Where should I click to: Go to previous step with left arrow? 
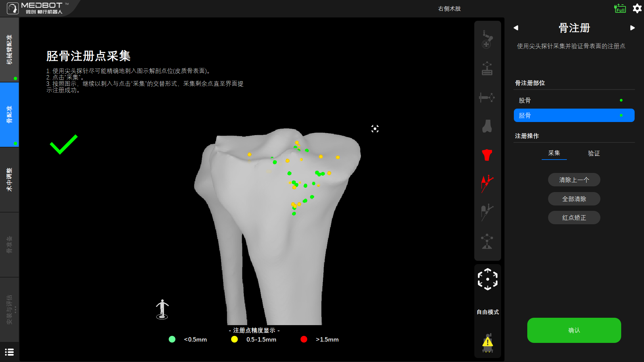(516, 28)
